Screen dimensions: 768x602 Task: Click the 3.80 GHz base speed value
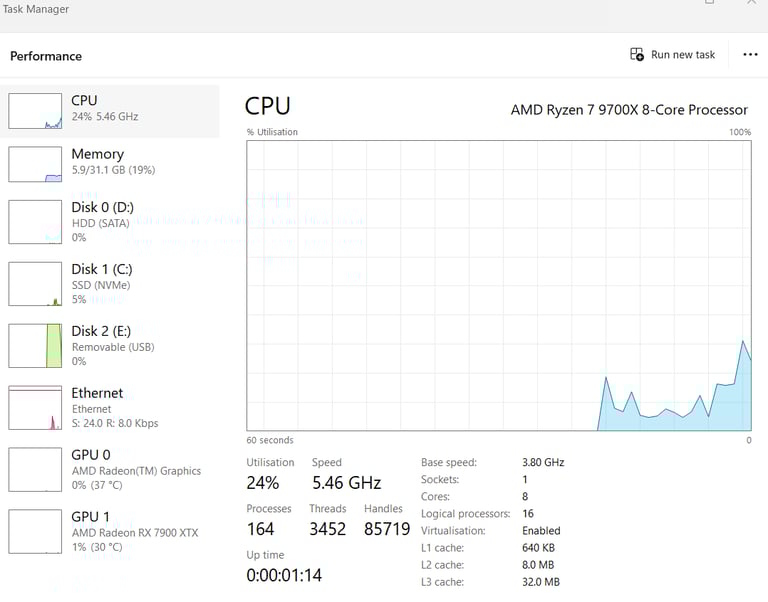coord(543,462)
